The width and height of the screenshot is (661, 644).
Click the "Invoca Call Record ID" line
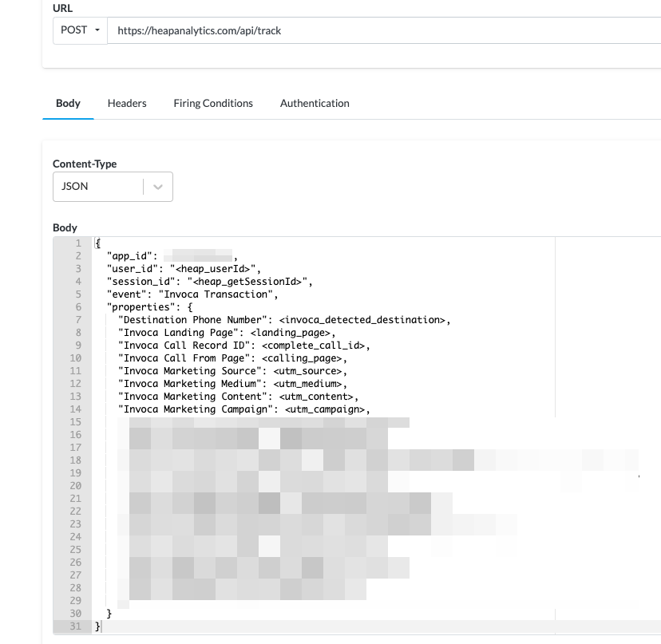tap(244, 346)
